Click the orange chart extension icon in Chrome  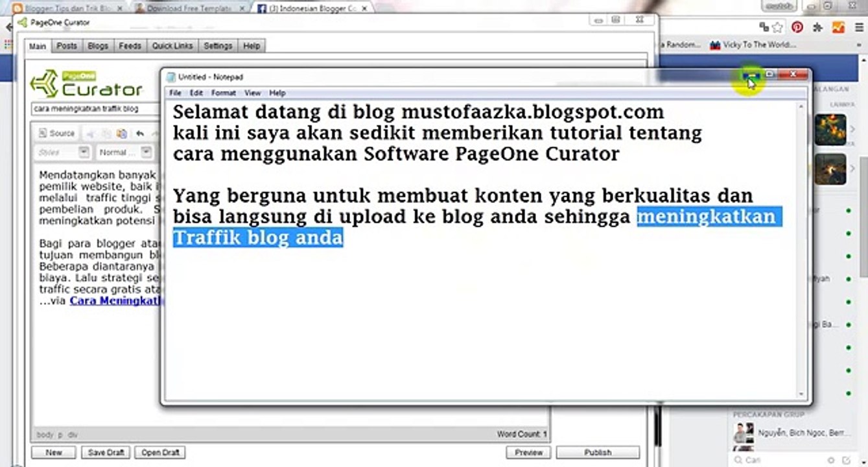pyautogui.click(x=838, y=27)
